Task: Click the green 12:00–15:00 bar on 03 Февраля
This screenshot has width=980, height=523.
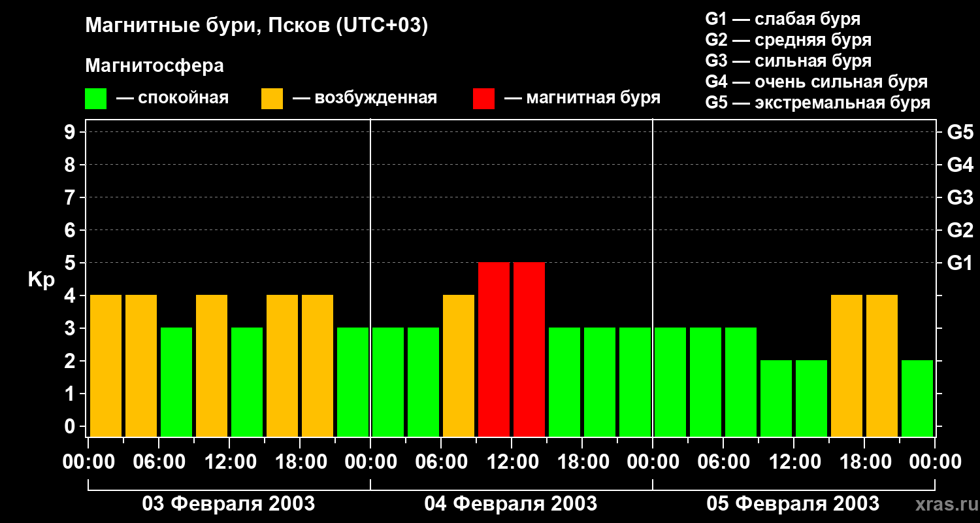Action: click(x=247, y=382)
